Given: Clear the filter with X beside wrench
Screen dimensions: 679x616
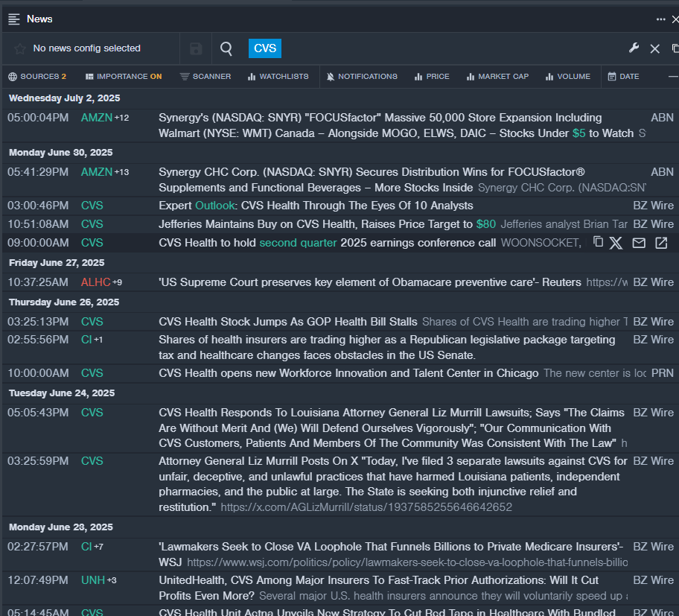Looking at the screenshot, I should [x=654, y=48].
